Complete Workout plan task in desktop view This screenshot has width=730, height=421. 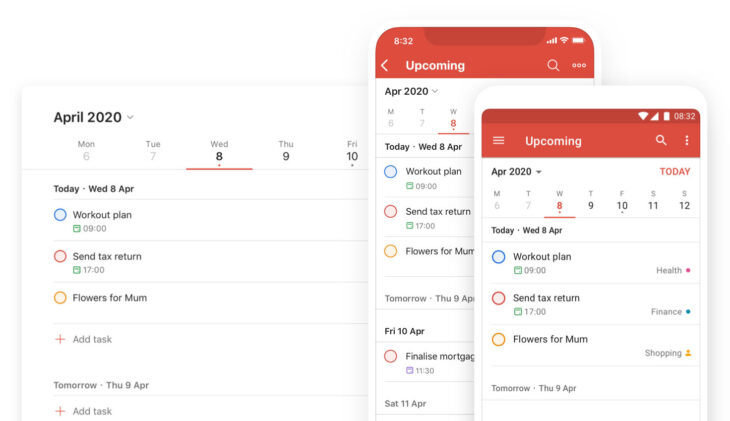[60, 215]
